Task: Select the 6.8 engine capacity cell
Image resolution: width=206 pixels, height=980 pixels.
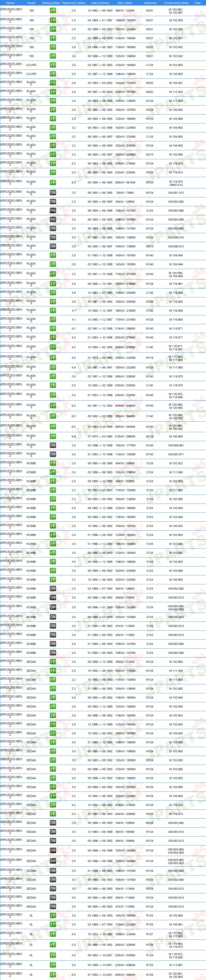Action: [x=73, y=436]
